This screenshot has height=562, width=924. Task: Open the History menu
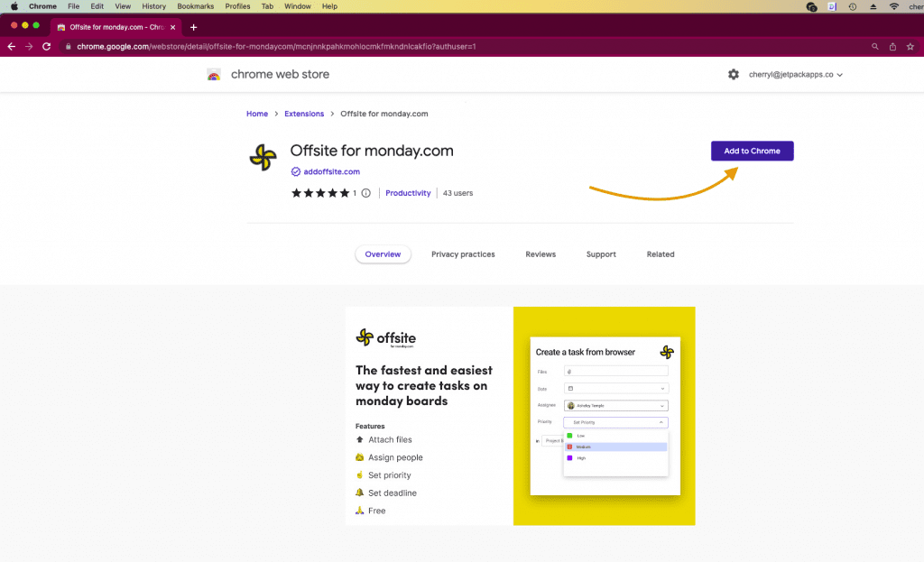point(153,6)
